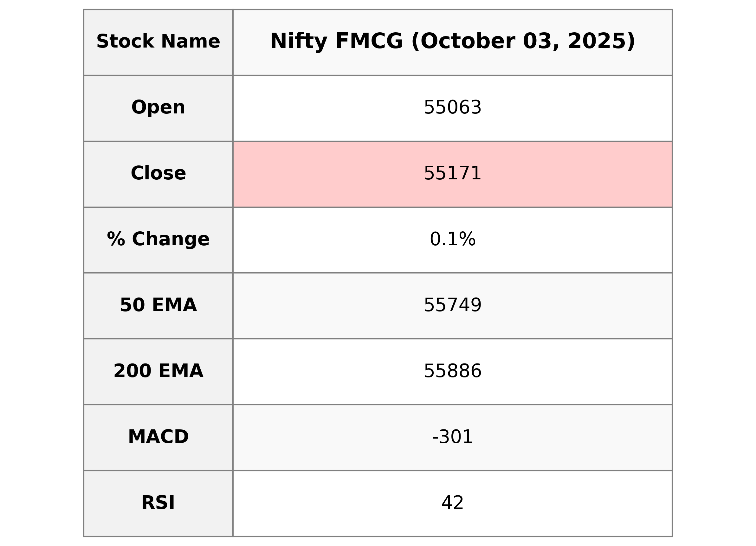756x546 pixels.
Task: Select the 50 EMA row label
Action: (158, 305)
